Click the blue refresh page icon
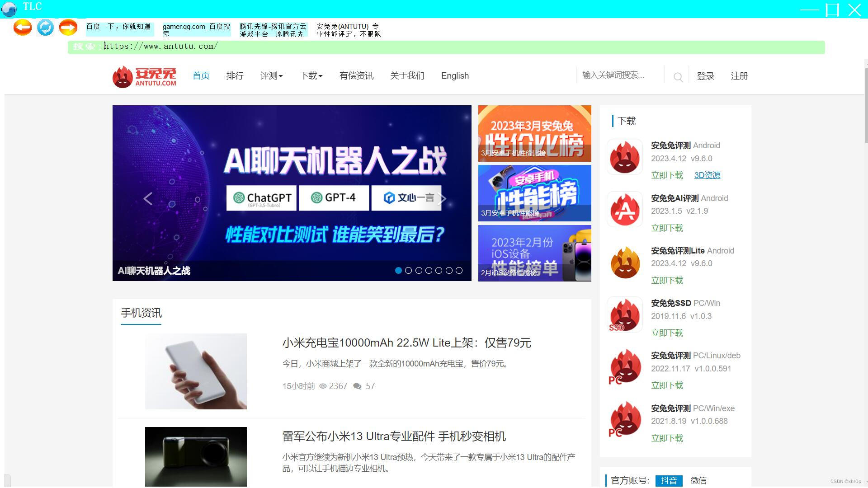Image resolution: width=868 pixels, height=488 pixels. pyautogui.click(x=45, y=28)
